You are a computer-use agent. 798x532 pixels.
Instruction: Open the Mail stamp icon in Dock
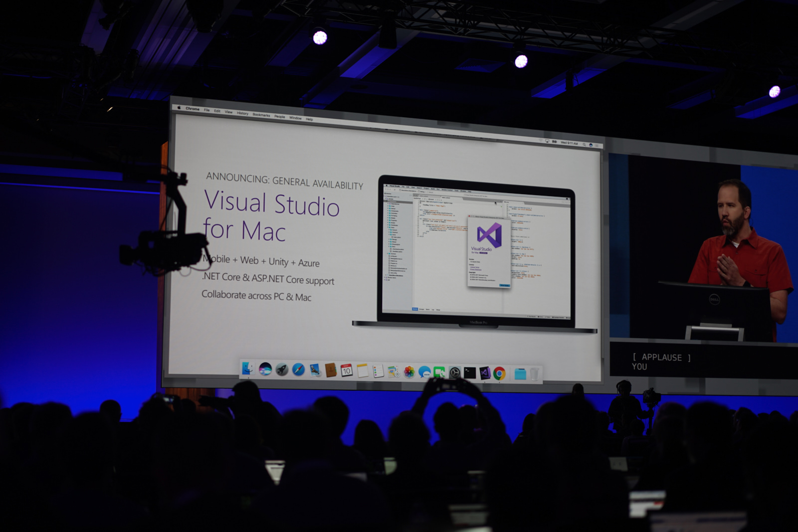315,370
